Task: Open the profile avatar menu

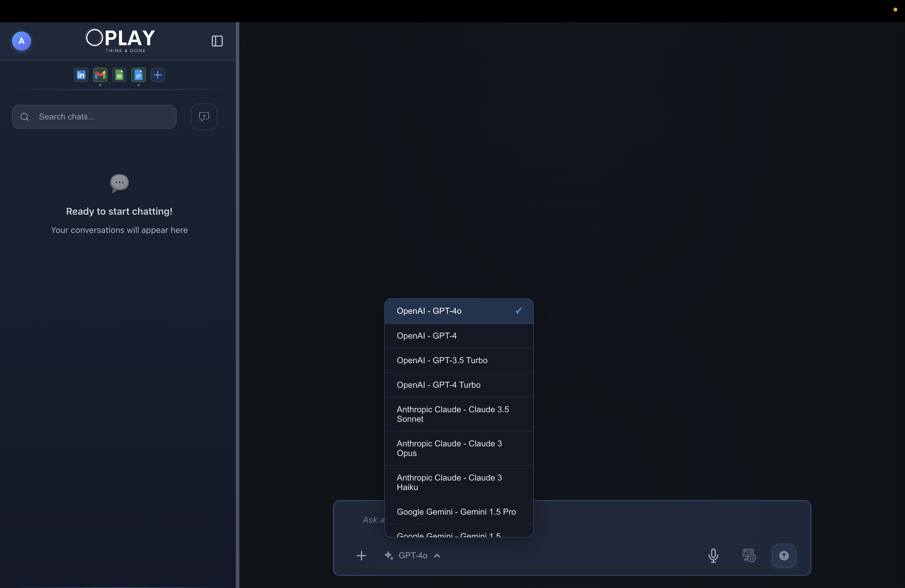Action: (x=21, y=41)
